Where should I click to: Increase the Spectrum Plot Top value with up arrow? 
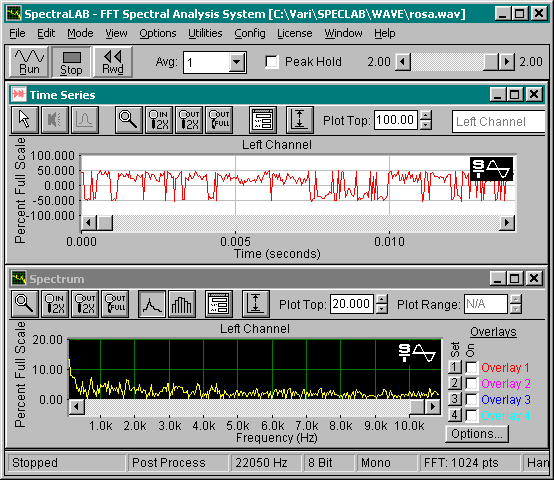(381, 300)
